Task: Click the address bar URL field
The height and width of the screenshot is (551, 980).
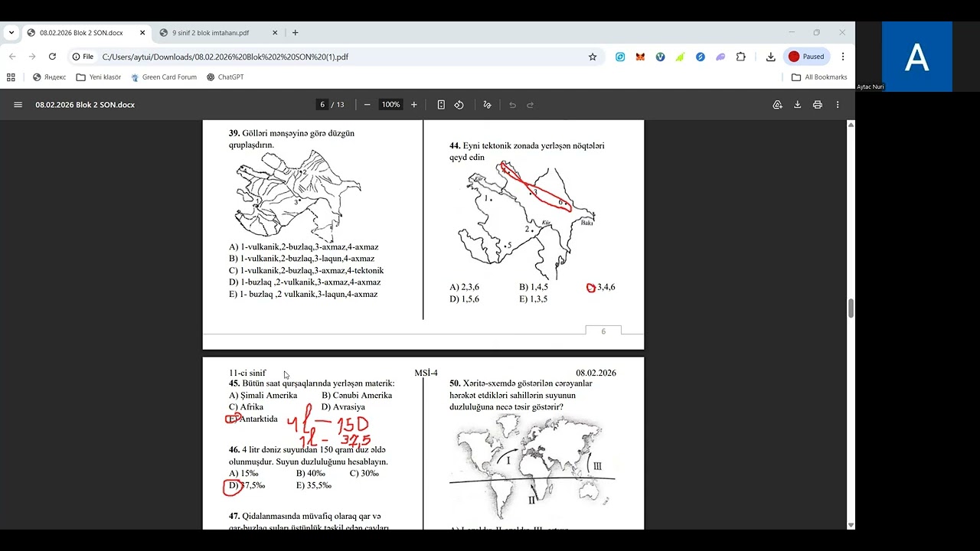Action: click(337, 57)
